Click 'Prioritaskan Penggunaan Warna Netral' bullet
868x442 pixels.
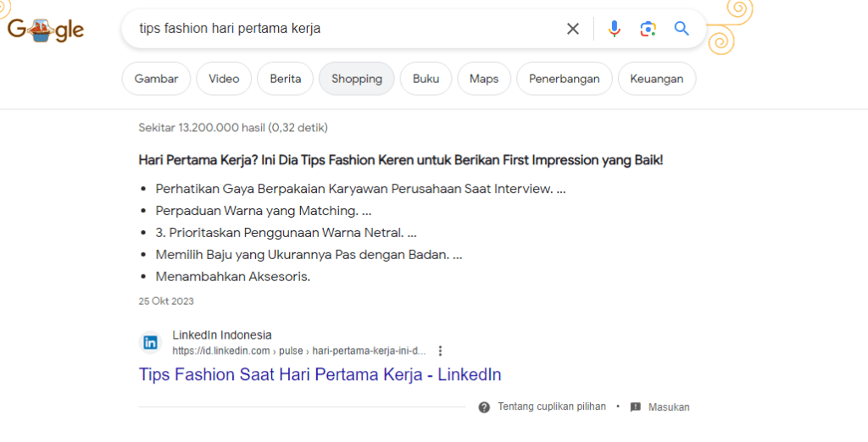pyautogui.click(x=286, y=233)
